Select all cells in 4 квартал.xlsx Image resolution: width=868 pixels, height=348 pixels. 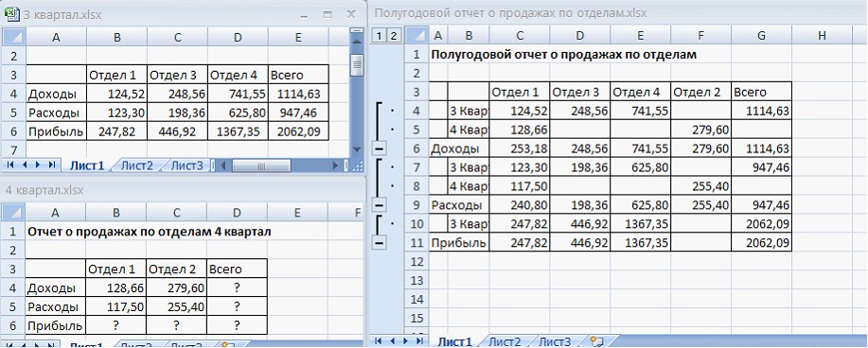(x=13, y=212)
